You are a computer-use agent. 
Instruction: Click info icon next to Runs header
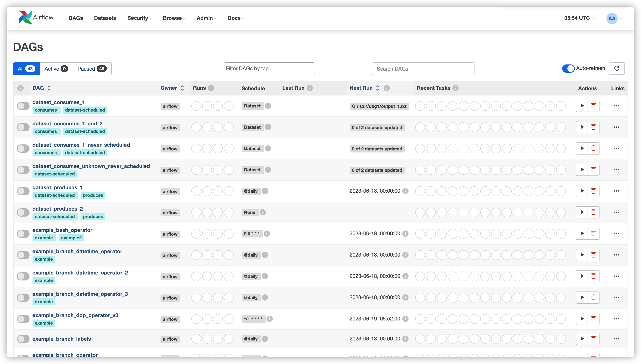tap(211, 88)
